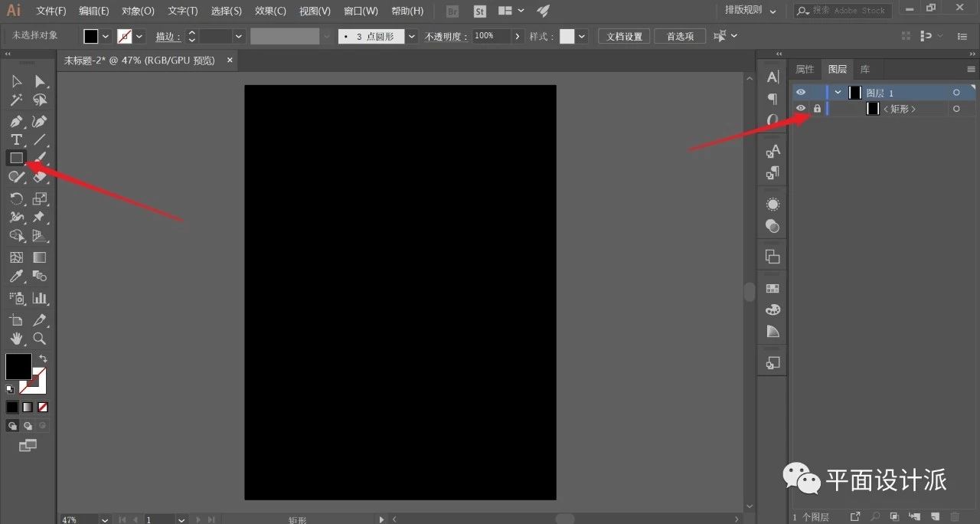Click the 不透明度 opacity label link
980x524 pixels.
pos(446,36)
